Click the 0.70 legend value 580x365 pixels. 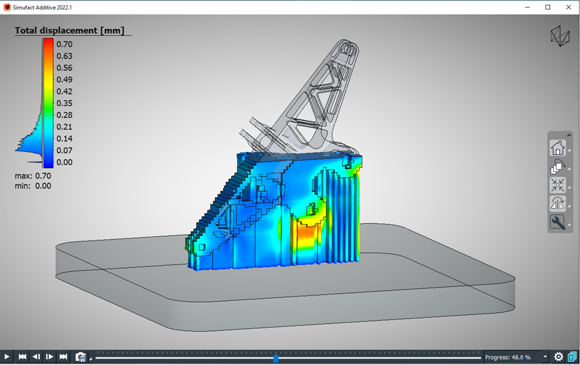pos(64,44)
